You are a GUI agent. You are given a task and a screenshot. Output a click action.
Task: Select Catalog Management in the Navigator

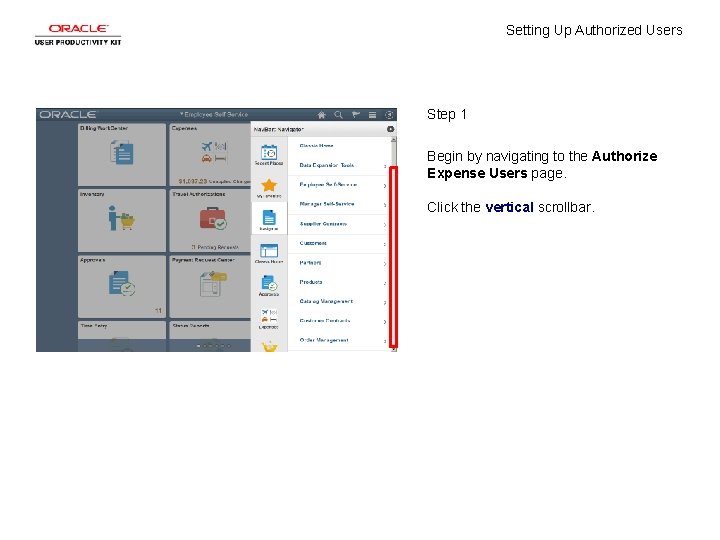click(x=326, y=302)
